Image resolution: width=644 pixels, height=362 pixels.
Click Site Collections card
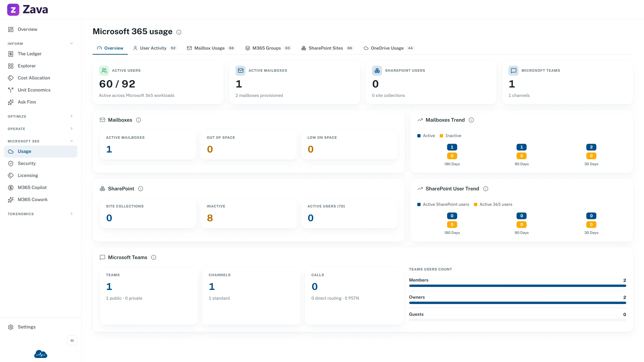148,213
